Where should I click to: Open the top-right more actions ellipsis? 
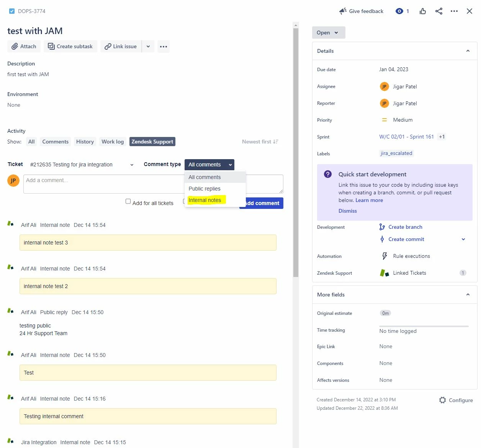pos(454,11)
